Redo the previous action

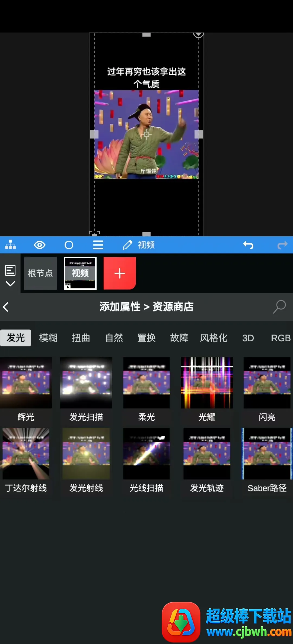click(x=282, y=245)
